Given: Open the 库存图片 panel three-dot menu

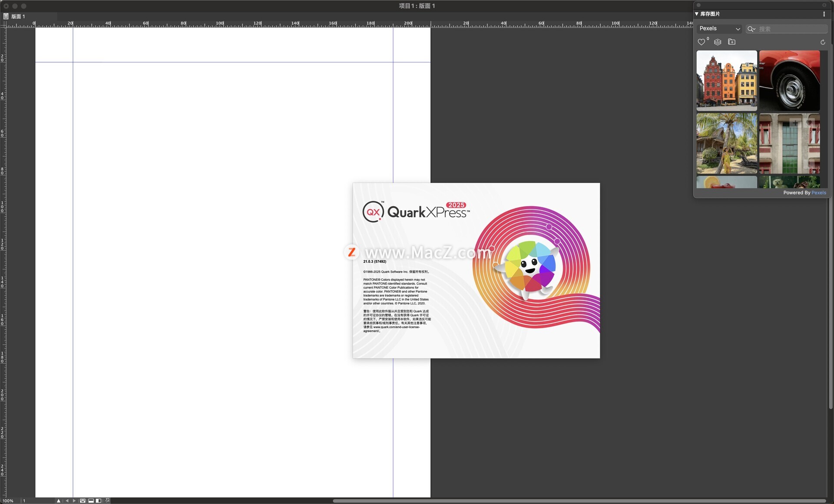Looking at the screenshot, I should 824,14.
